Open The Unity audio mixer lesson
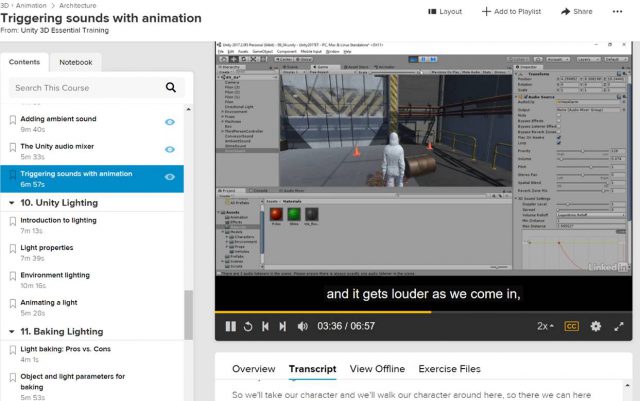This screenshot has height=401, width=640. (x=57, y=146)
